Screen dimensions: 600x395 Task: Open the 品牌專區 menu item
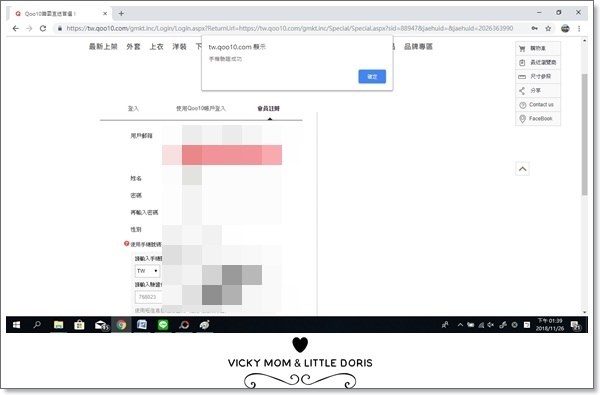pos(418,46)
